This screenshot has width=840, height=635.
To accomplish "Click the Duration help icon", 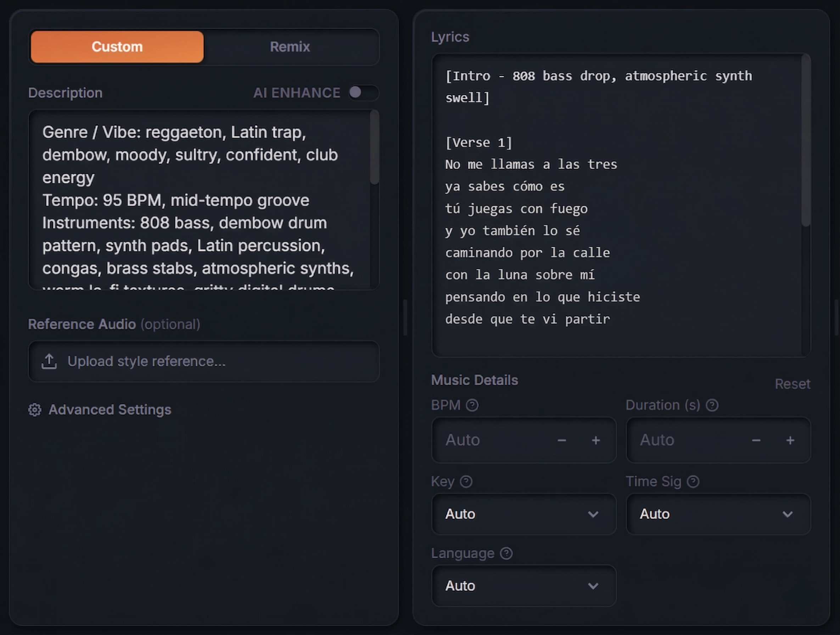I will point(713,405).
